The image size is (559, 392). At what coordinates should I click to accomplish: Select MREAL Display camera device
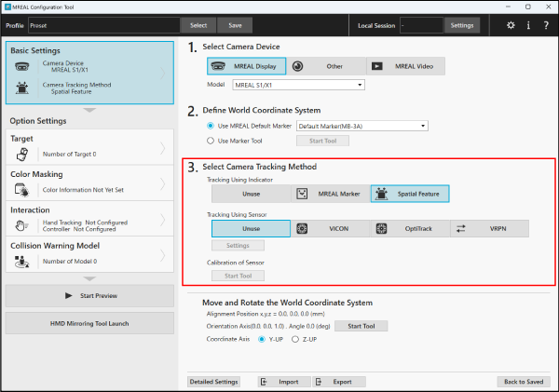pos(246,66)
